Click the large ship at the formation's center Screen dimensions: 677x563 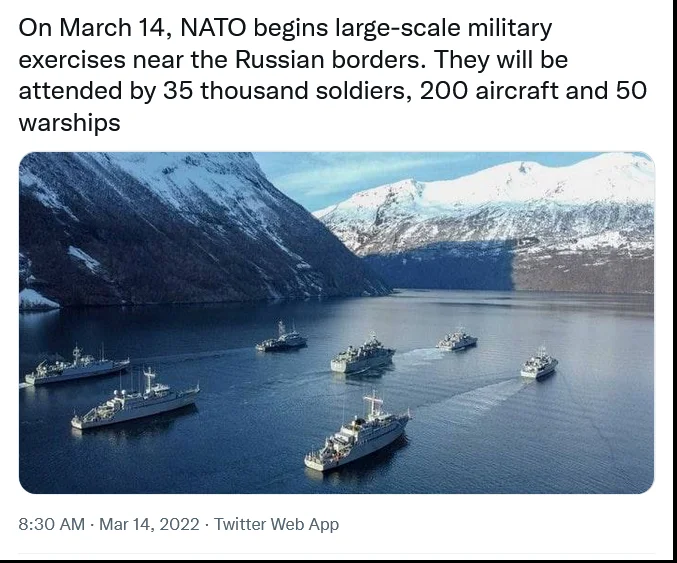pyautogui.click(x=363, y=354)
